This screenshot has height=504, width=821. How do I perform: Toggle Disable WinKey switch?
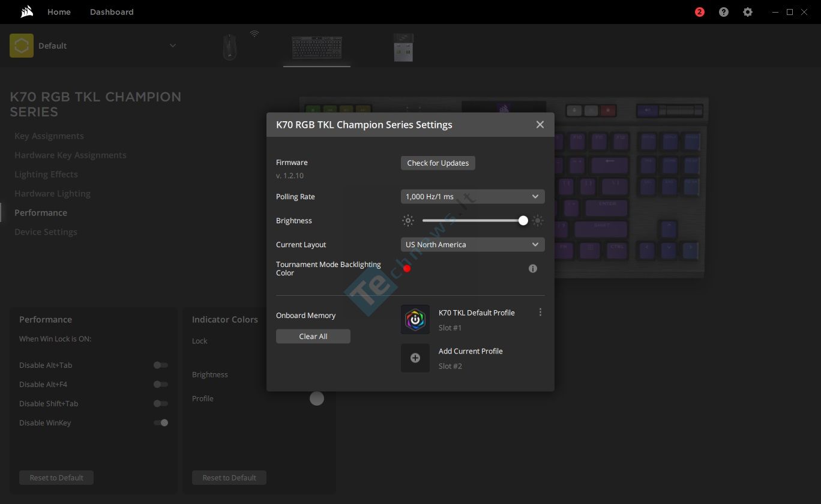[x=161, y=422]
